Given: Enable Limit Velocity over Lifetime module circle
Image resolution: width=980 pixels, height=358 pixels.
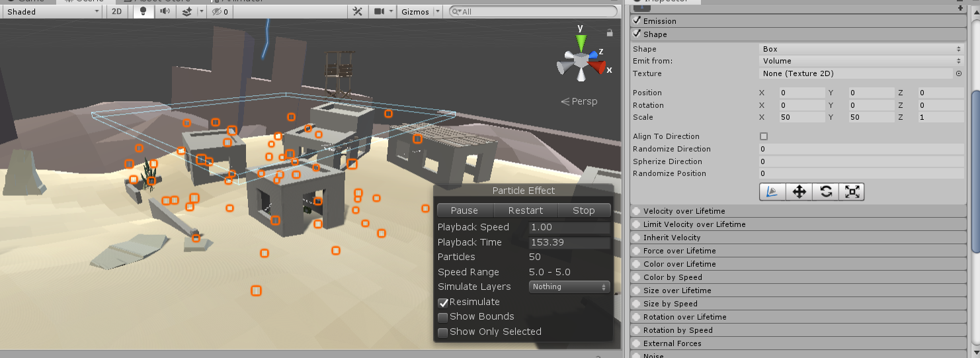Looking at the screenshot, I should (636, 224).
